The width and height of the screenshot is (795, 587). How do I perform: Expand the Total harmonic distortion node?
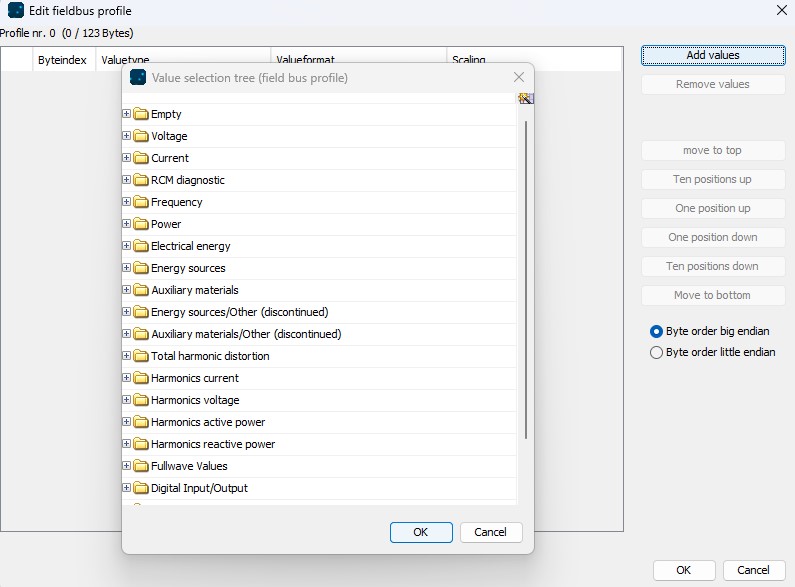127,356
